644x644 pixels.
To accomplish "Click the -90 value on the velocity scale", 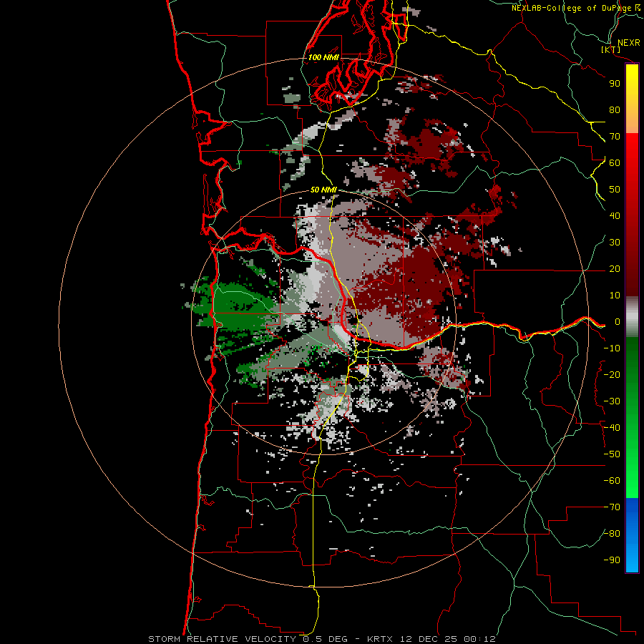I will point(612,560).
